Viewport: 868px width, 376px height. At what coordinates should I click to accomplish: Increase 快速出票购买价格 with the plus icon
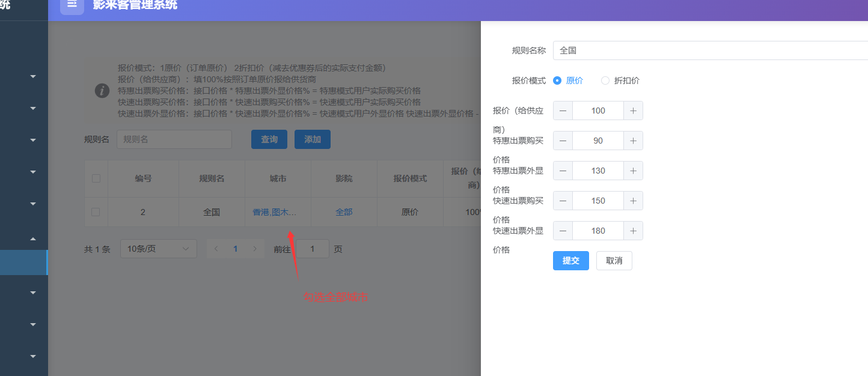(x=633, y=200)
